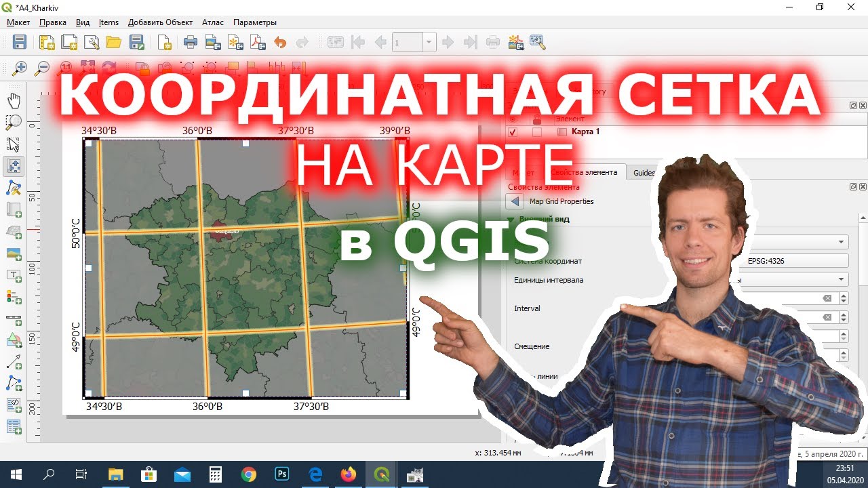
Task: Open the Атлас menu
Action: click(x=213, y=22)
